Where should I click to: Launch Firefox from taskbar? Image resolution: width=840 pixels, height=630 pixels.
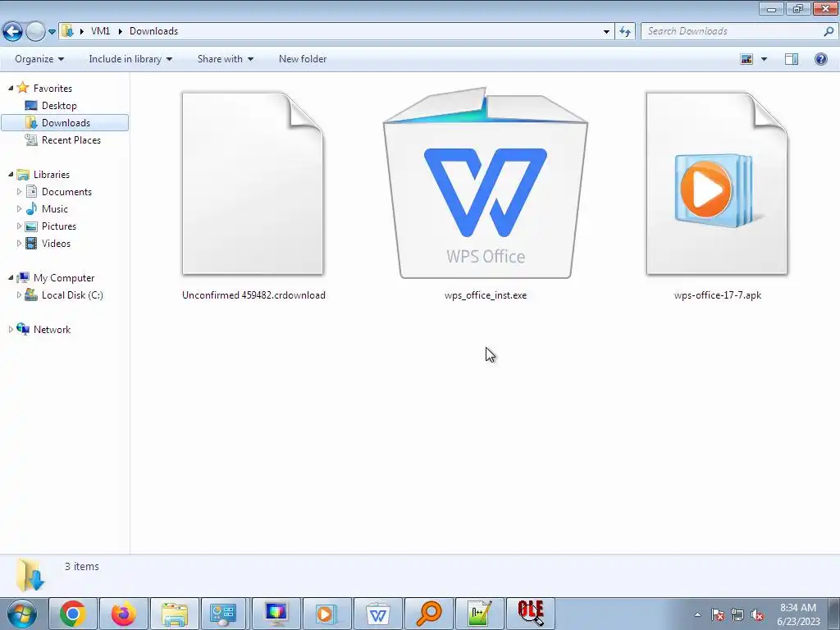[x=123, y=614]
